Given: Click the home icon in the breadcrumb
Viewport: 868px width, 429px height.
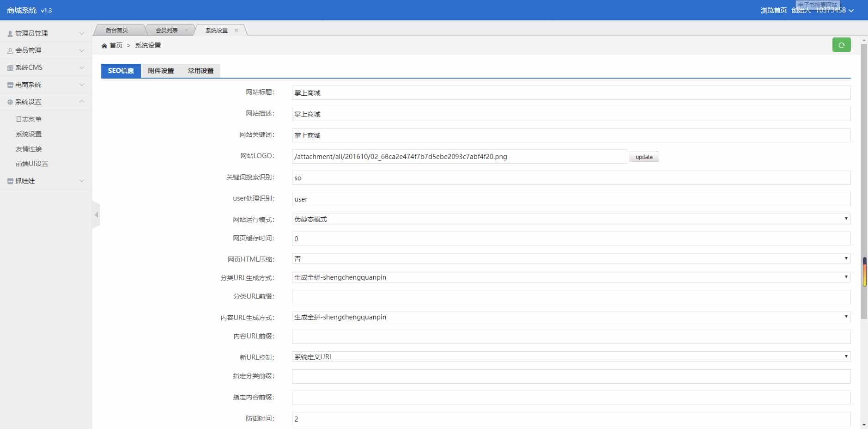Looking at the screenshot, I should tap(105, 45).
